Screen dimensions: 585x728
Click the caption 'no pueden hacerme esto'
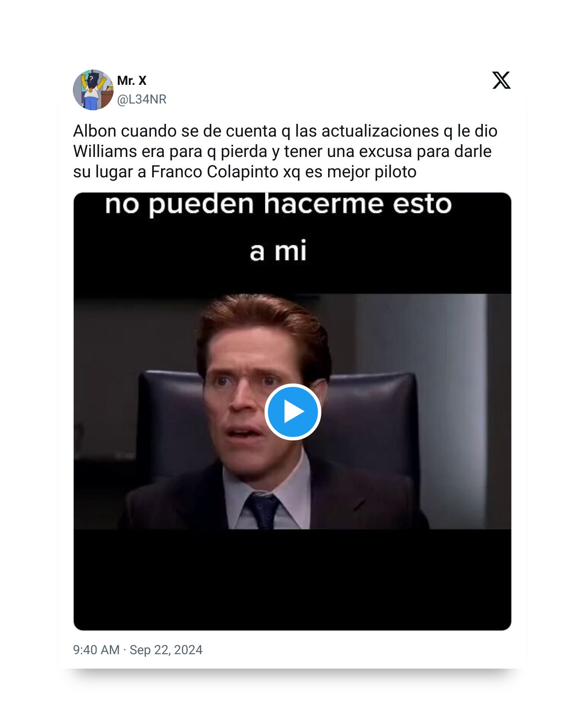pyautogui.click(x=278, y=204)
